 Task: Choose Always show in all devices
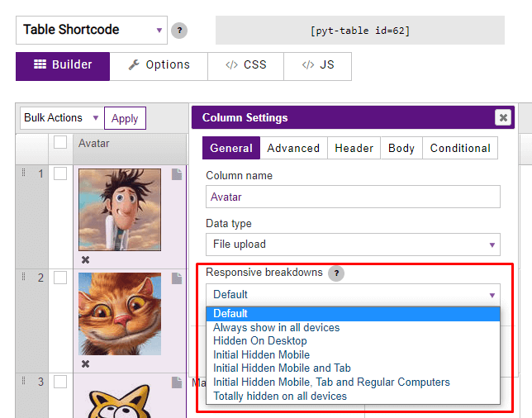pyautogui.click(x=353, y=328)
